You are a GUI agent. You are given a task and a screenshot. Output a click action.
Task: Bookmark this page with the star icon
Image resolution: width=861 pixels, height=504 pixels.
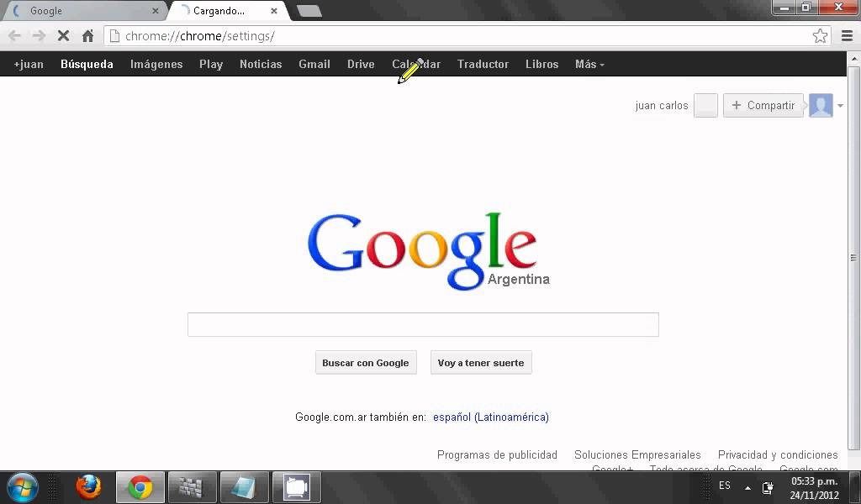point(820,36)
